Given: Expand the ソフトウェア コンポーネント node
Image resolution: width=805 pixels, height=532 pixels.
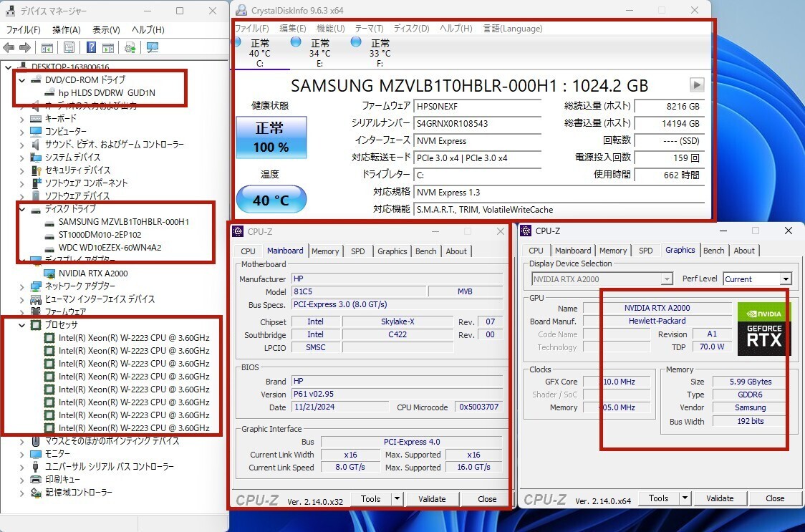Looking at the screenshot, I should click(21, 183).
